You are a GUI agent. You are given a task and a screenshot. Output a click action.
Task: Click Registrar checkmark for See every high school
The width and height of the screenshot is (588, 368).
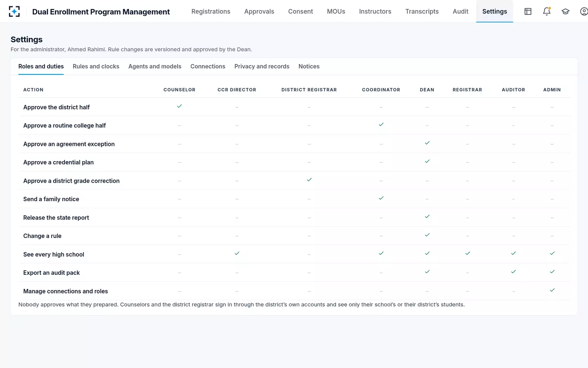coord(468,253)
